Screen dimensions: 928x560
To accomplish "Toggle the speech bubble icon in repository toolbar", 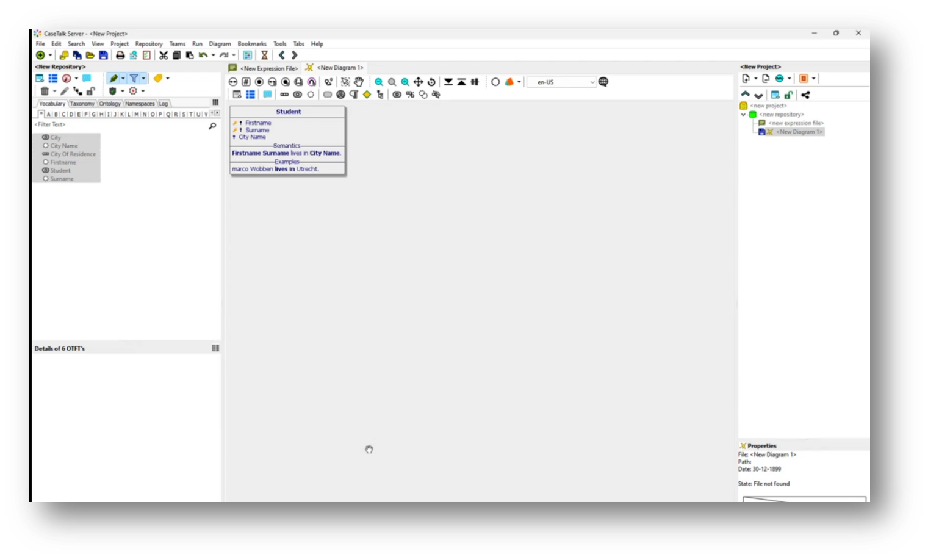I will (87, 78).
